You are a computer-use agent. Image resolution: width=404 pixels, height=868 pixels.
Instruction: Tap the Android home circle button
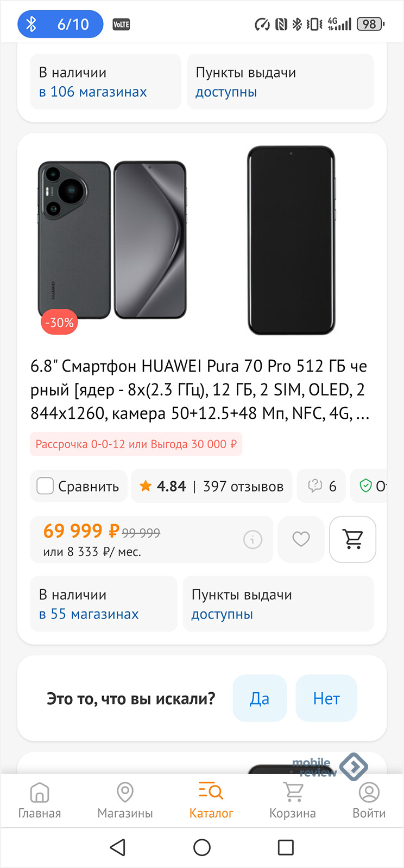(202, 847)
